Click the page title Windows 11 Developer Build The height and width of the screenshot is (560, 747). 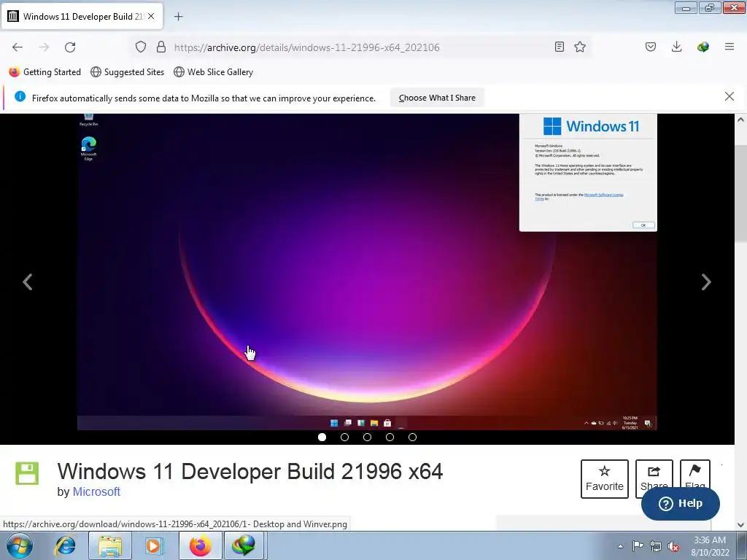(x=250, y=472)
